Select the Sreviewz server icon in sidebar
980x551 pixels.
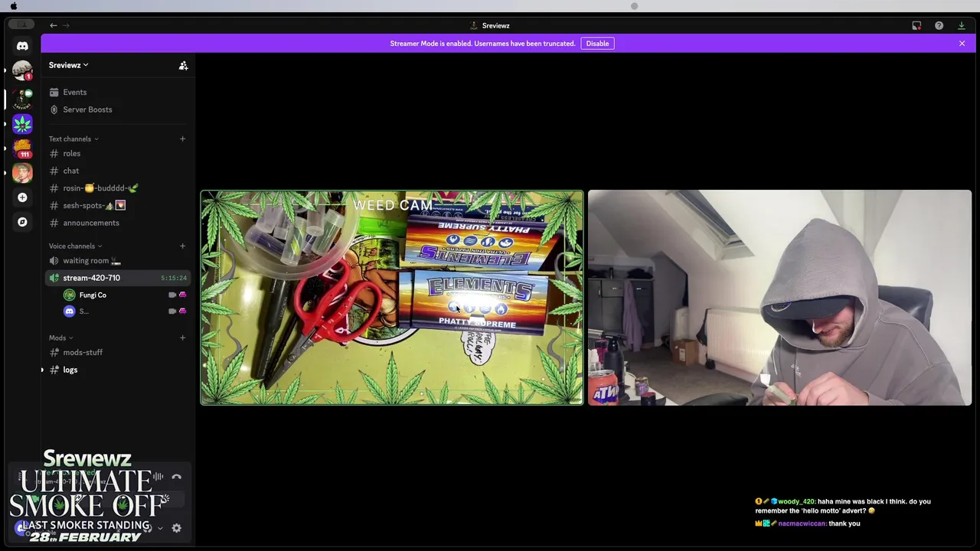pos(22,98)
